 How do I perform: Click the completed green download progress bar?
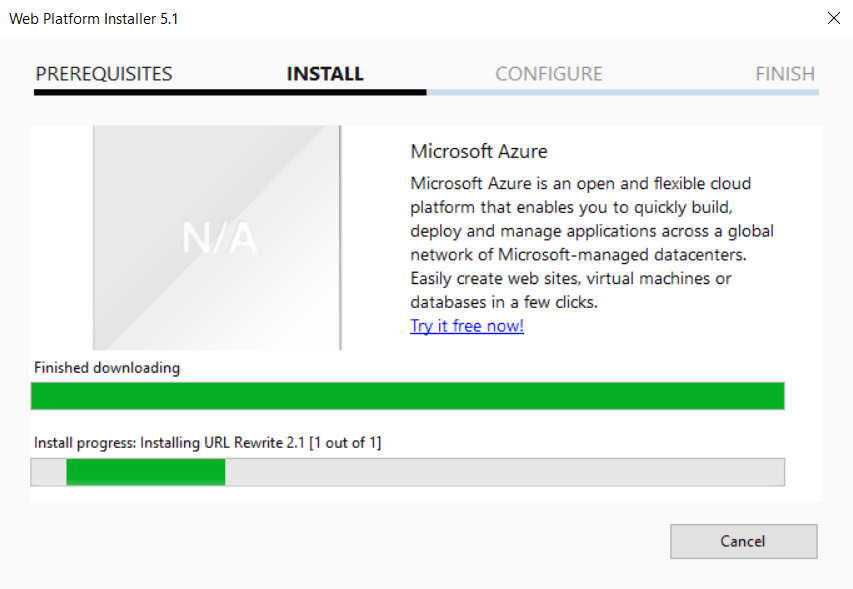point(407,396)
